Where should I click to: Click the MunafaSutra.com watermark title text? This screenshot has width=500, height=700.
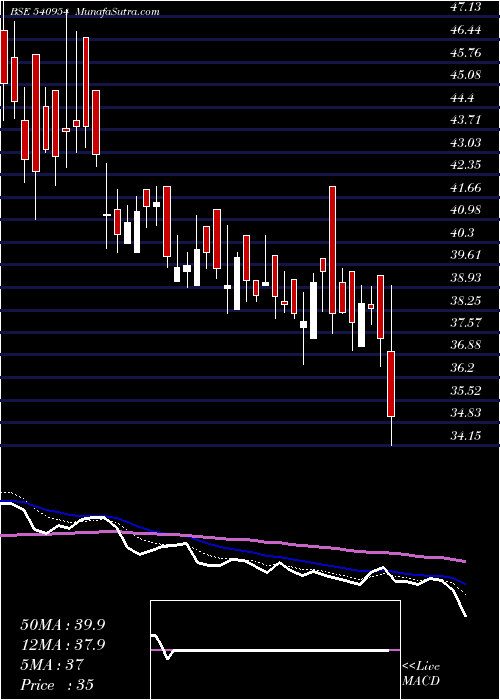[118, 12]
